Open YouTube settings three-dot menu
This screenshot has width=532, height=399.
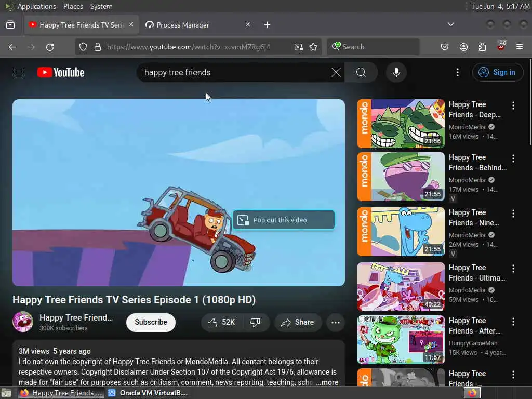[458, 72]
